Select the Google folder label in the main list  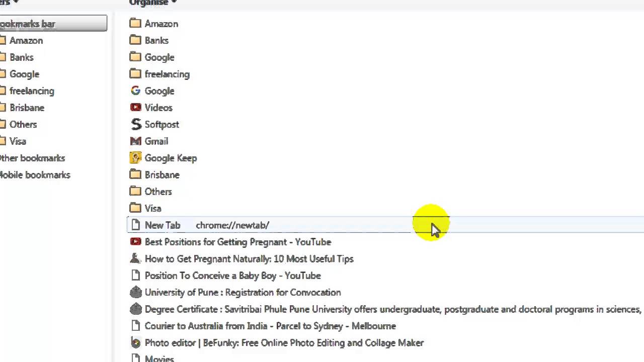pyautogui.click(x=159, y=57)
